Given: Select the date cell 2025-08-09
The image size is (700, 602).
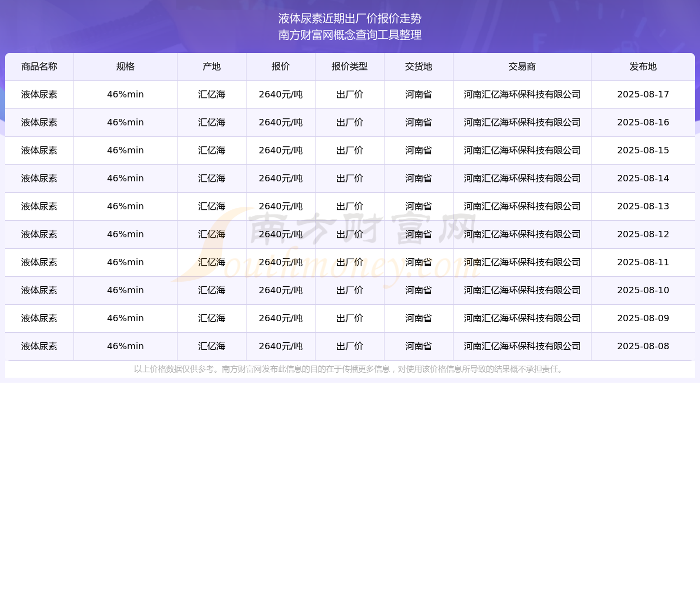Looking at the screenshot, I should (643, 318).
